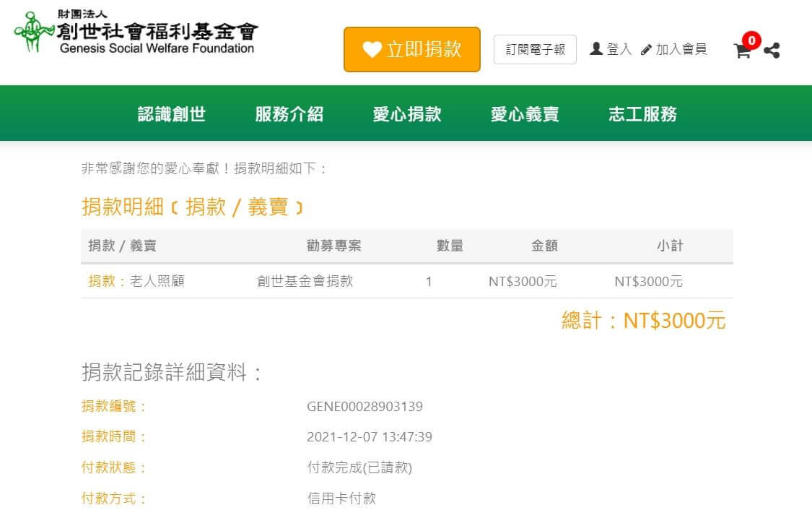
Task: Click the pencil icon for joining membership
Action: [x=646, y=50]
